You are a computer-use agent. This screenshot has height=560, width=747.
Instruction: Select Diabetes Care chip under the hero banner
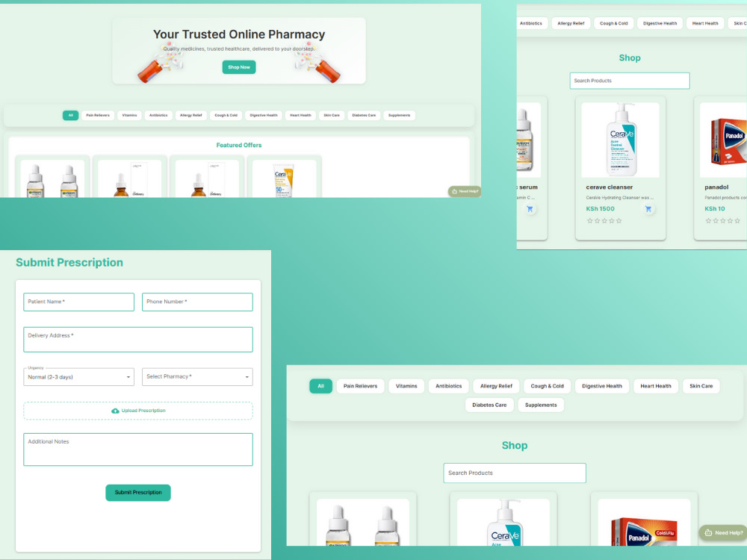tap(364, 115)
